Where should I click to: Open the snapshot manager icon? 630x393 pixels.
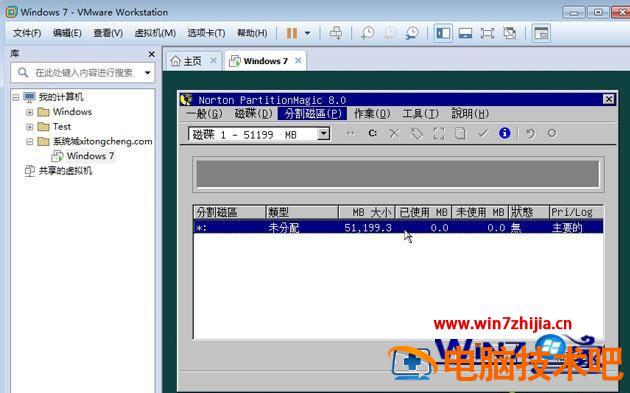click(x=412, y=33)
